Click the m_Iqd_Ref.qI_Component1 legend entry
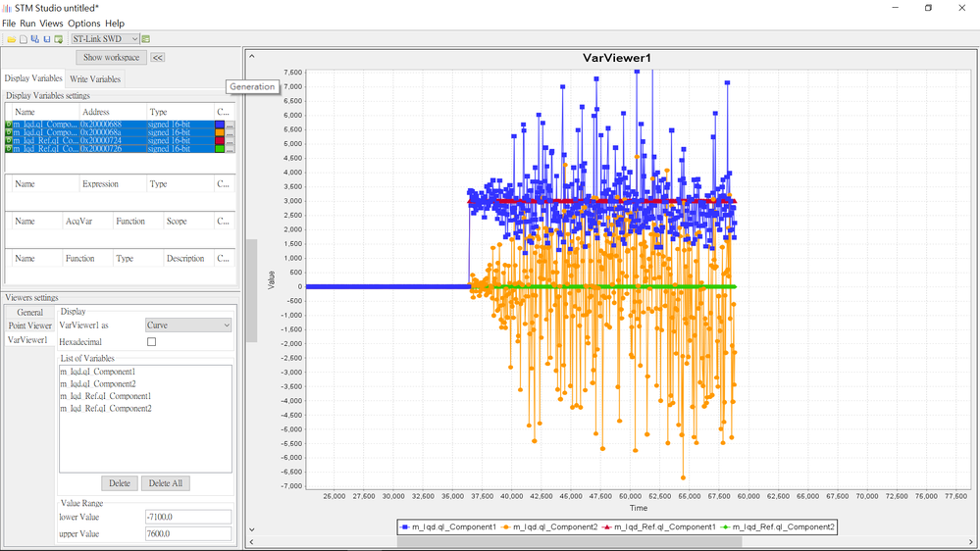 point(659,527)
